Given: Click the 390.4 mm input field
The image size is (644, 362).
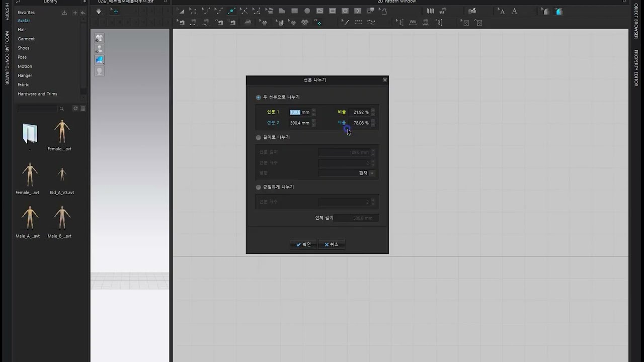Looking at the screenshot, I should tap(300, 123).
